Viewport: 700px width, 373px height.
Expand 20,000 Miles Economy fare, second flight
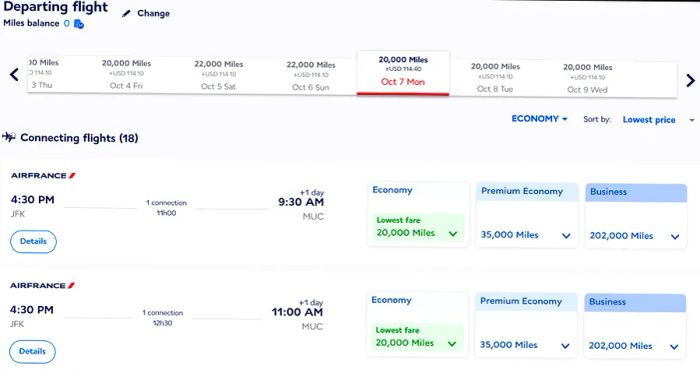(417, 338)
